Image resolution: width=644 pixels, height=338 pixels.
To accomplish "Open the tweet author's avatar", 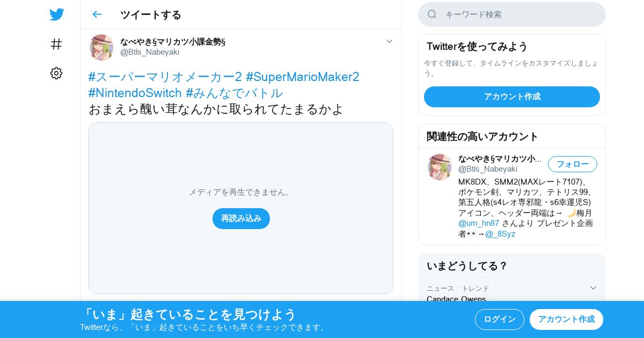I will [101, 47].
